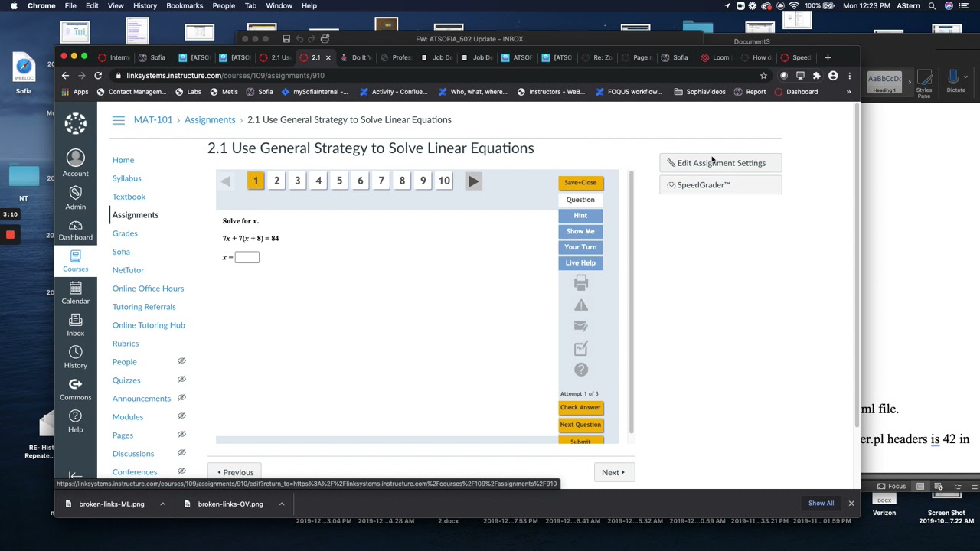This screenshot has height=551, width=980.
Task: Click the Check Answer button
Action: pos(580,408)
